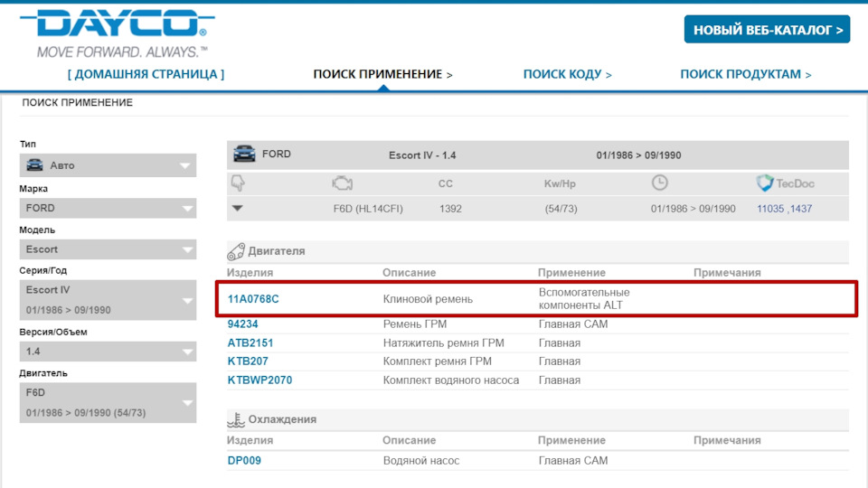Open the Модель dropdown showing Escort
This screenshot has width=868, height=488.
pos(108,249)
